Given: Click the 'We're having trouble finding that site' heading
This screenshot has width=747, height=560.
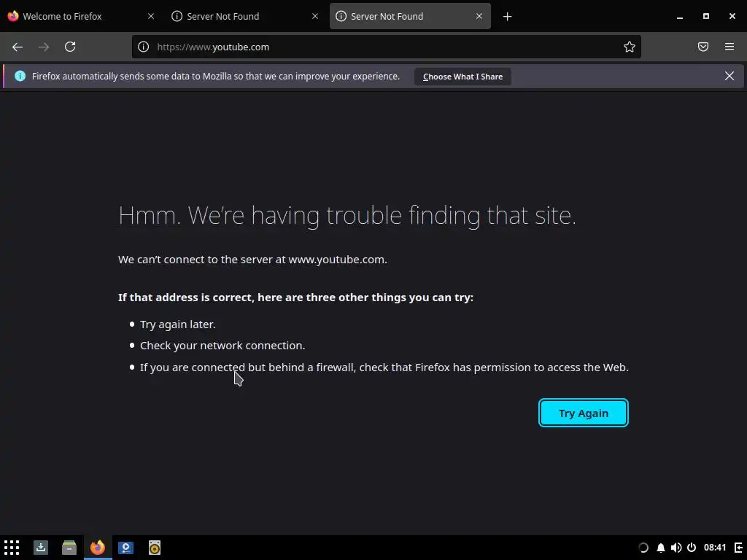Looking at the screenshot, I should coord(347,215).
